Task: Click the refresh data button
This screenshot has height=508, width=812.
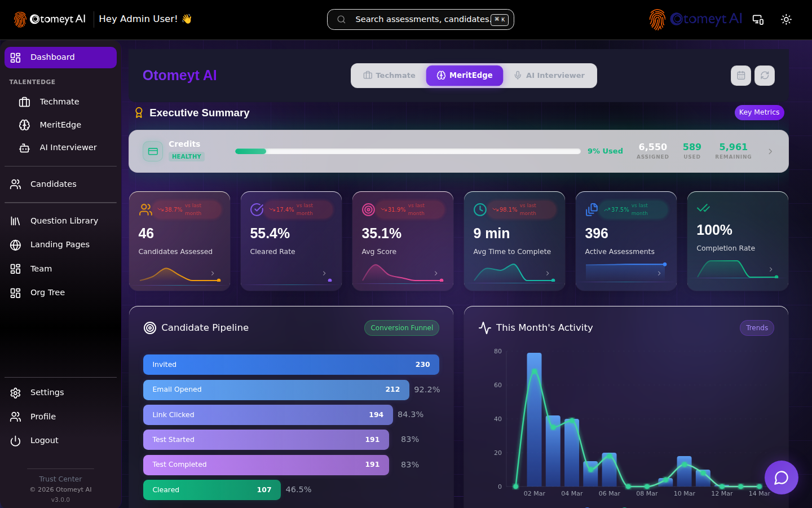Action: click(x=765, y=76)
